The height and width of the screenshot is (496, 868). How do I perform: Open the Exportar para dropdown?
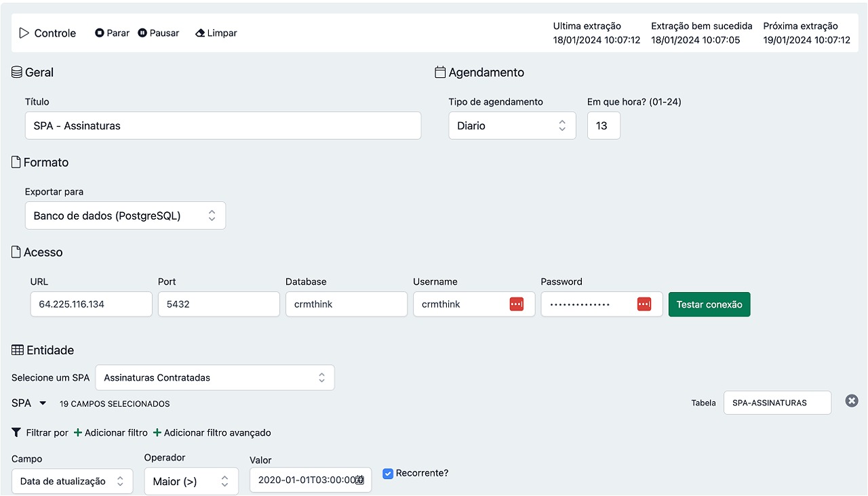[x=125, y=215]
